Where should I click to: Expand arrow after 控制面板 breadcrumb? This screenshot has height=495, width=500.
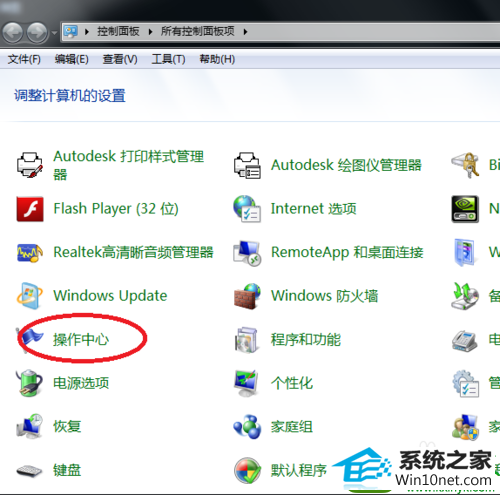click(x=151, y=32)
